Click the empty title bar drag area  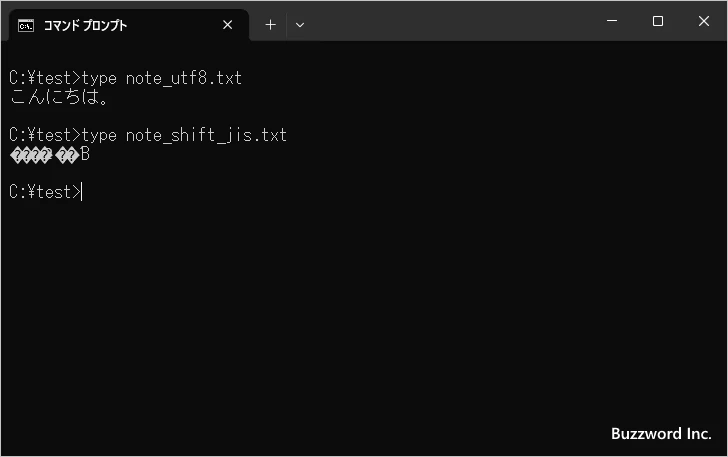[450, 21]
